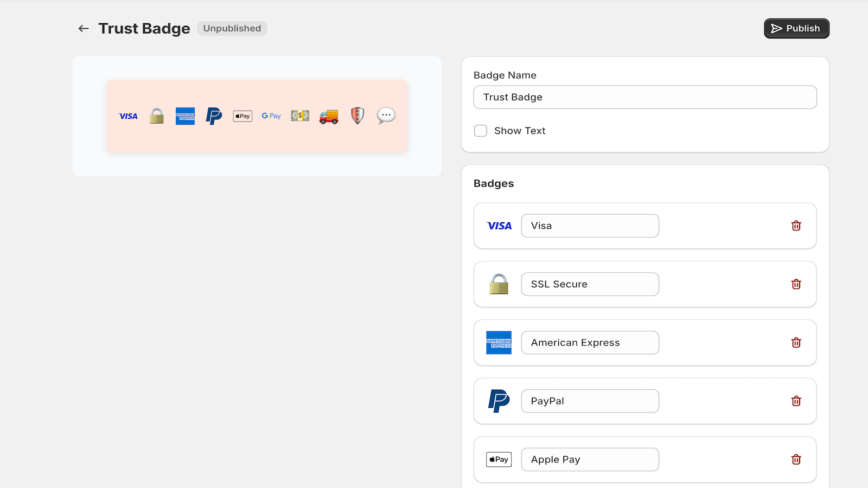Click the PayPal logo in badges list
The image size is (868, 488).
click(x=499, y=401)
